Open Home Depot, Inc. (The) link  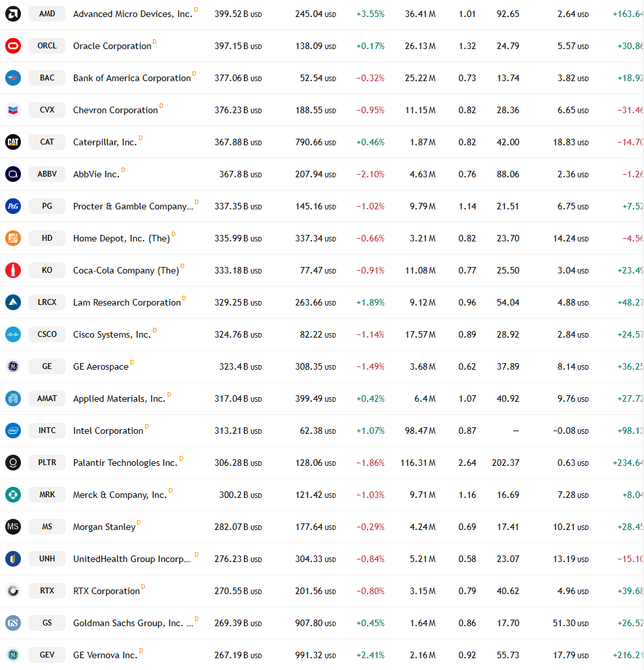(x=122, y=238)
